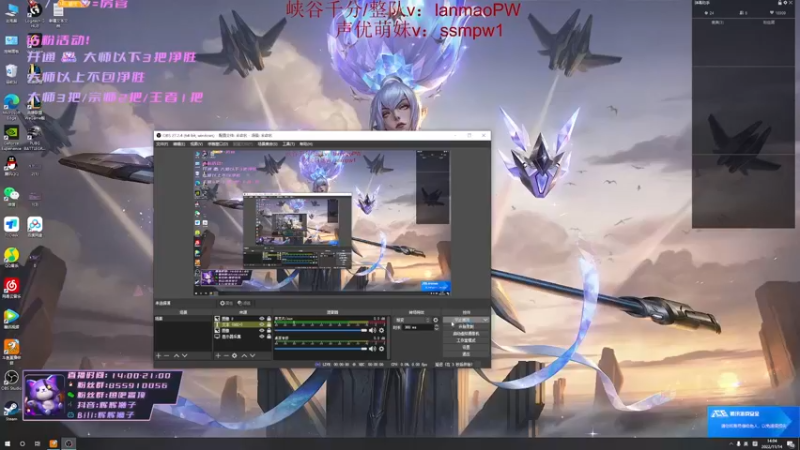This screenshot has width=800, height=450.
Task: Open Microsoft Edge desktop icon
Action: coord(11,106)
